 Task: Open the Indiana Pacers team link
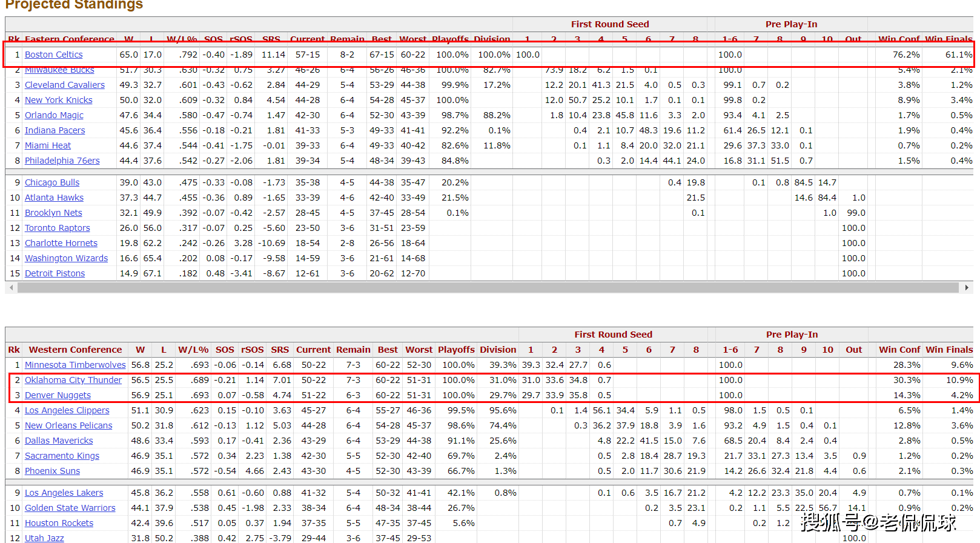click(x=55, y=130)
